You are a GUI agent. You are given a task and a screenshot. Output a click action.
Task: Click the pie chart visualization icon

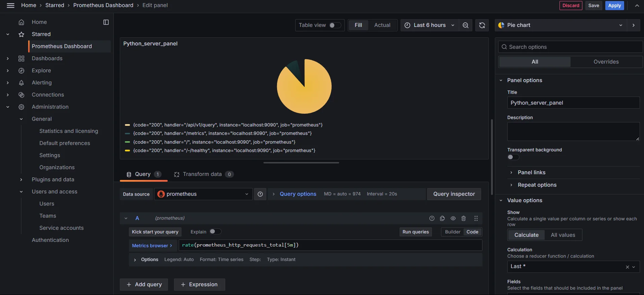(501, 25)
